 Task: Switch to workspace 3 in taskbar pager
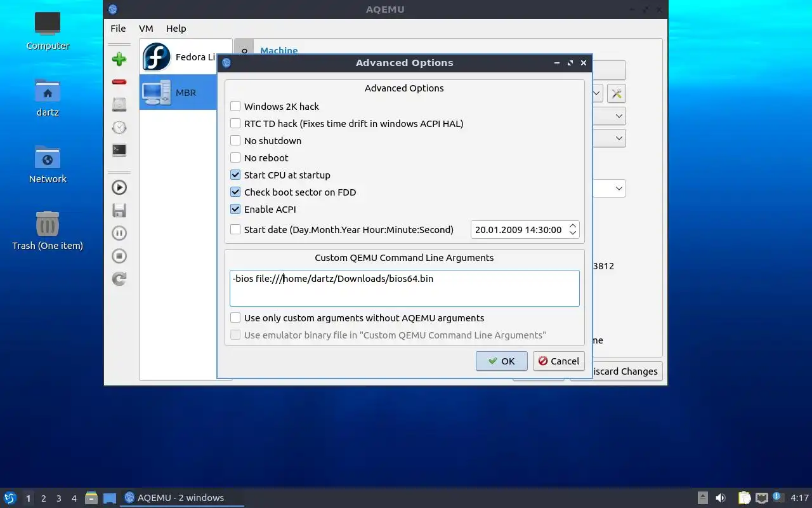(59, 498)
